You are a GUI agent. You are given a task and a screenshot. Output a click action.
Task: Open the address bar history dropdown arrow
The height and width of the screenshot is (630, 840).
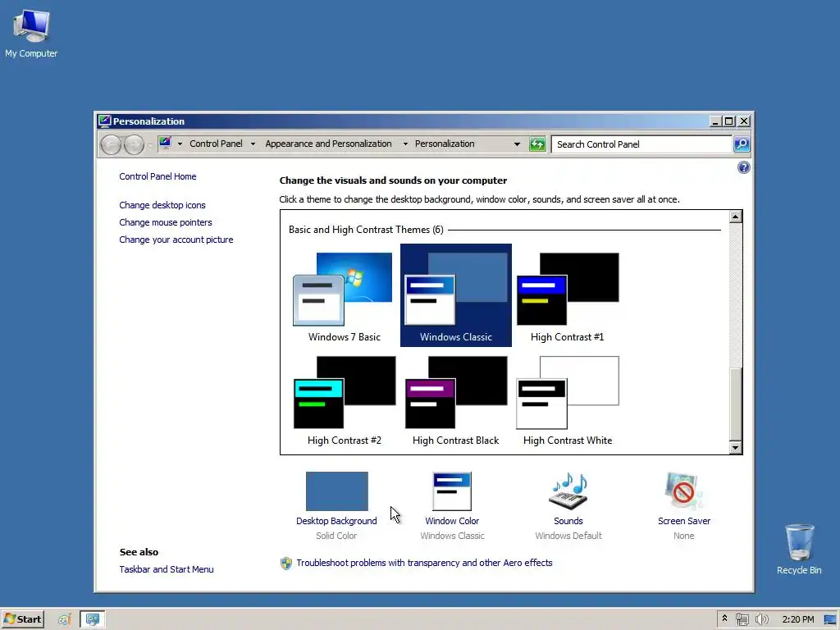(x=517, y=144)
